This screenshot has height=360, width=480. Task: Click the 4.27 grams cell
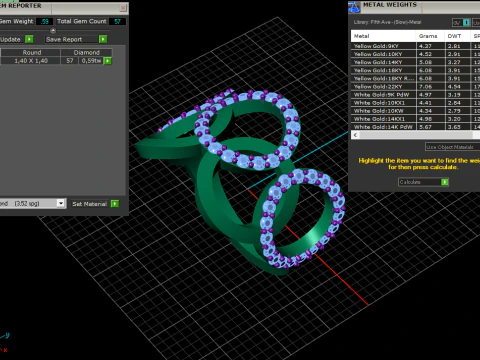coord(430,46)
